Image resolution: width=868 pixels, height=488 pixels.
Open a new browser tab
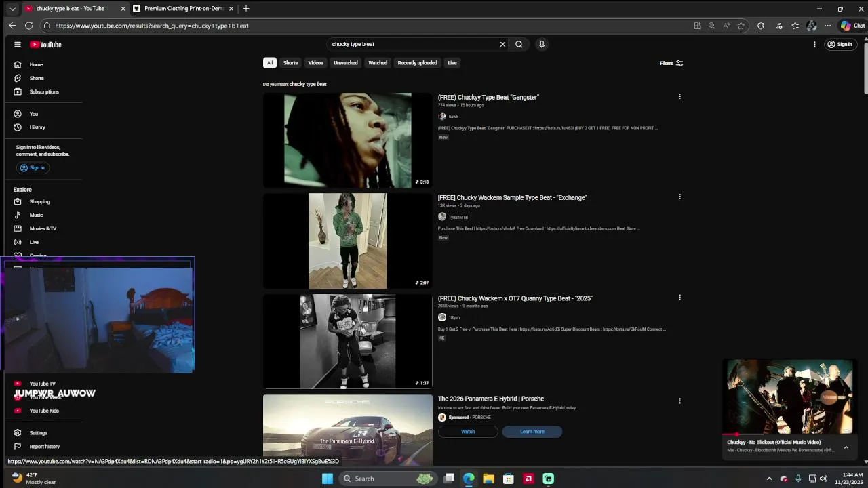246,9
